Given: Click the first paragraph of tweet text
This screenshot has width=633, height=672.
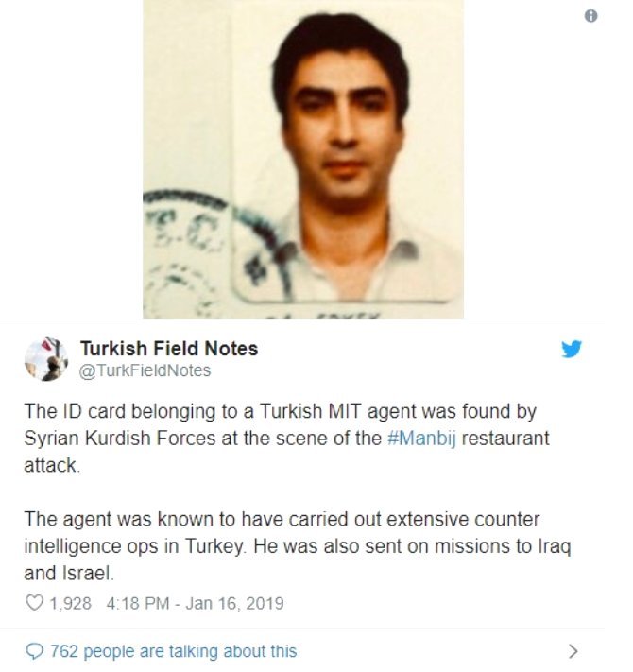Looking at the screenshot, I should tap(286, 438).
